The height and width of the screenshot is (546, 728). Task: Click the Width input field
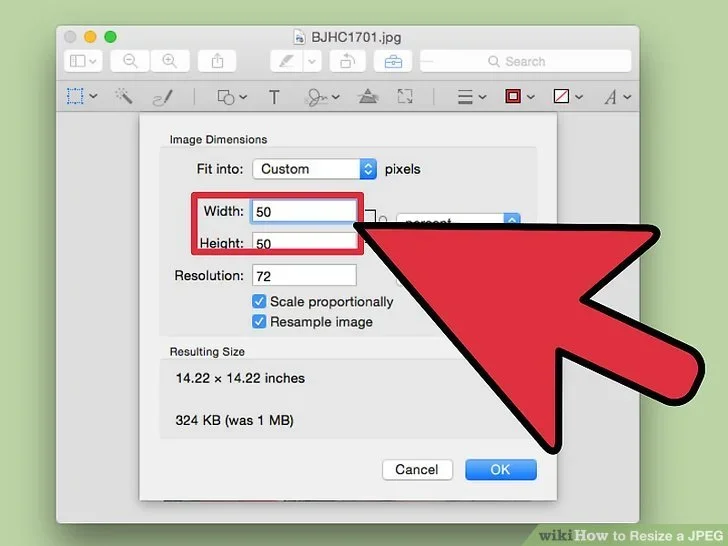coord(304,211)
